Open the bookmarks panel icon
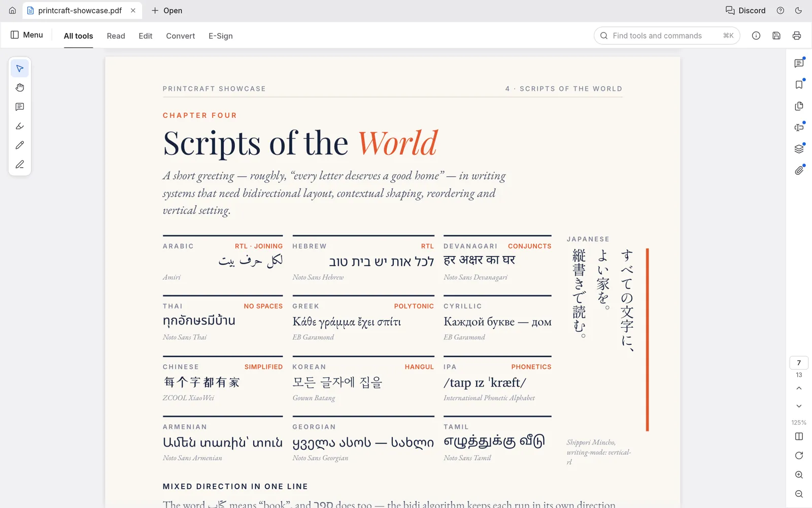This screenshot has height=508, width=812. (x=799, y=85)
